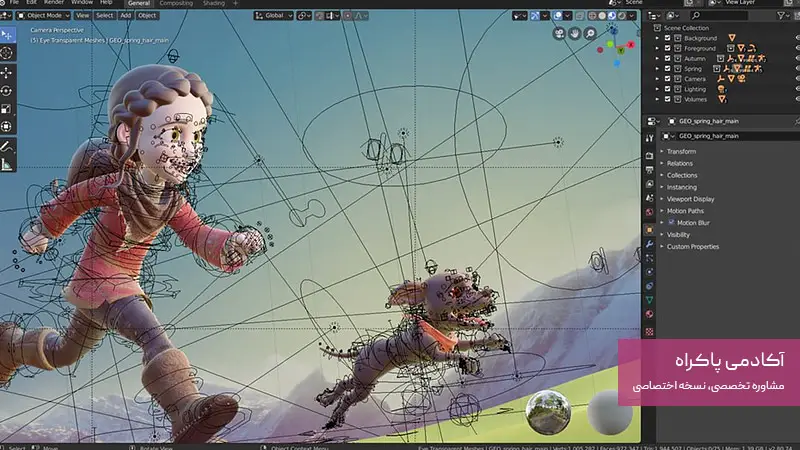The width and height of the screenshot is (800, 450).
Task: Click the zoom magnifier viewport icon
Action: pos(591,34)
